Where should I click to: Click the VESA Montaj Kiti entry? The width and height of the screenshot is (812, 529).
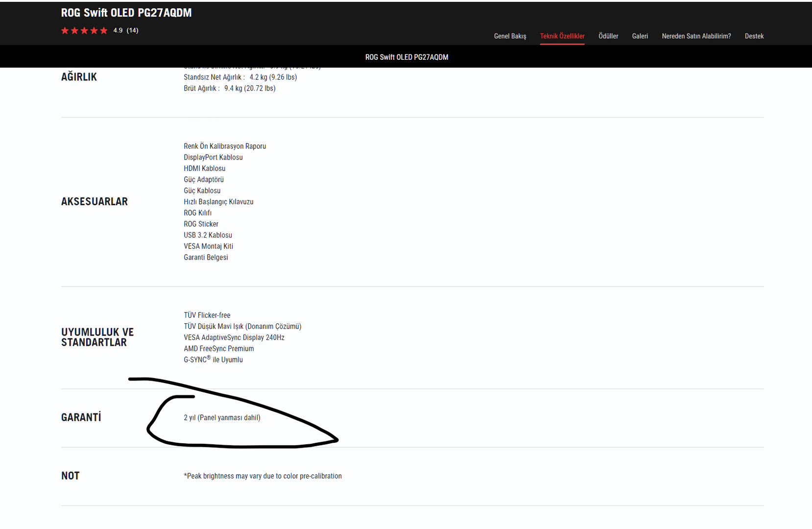(209, 246)
